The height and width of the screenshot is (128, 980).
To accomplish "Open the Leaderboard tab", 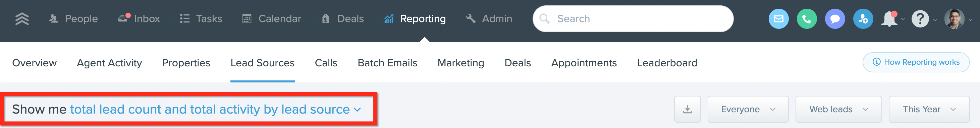I will pyautogui.click(x=667, y=63).
